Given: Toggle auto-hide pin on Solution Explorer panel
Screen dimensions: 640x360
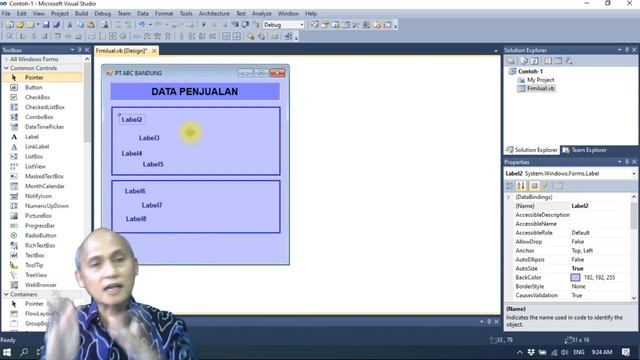Looking at the screenshot, I should click(x=627, y=50).
